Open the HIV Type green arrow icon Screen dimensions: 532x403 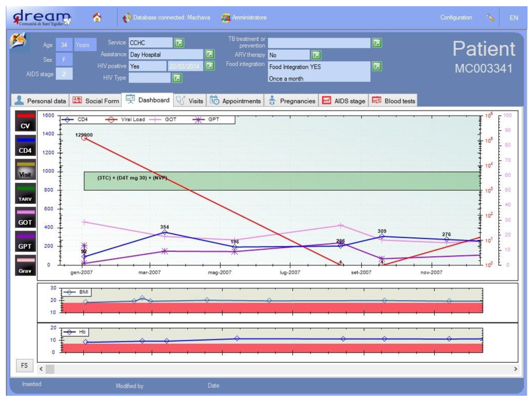pyautogui.click(x=177, y=78)
